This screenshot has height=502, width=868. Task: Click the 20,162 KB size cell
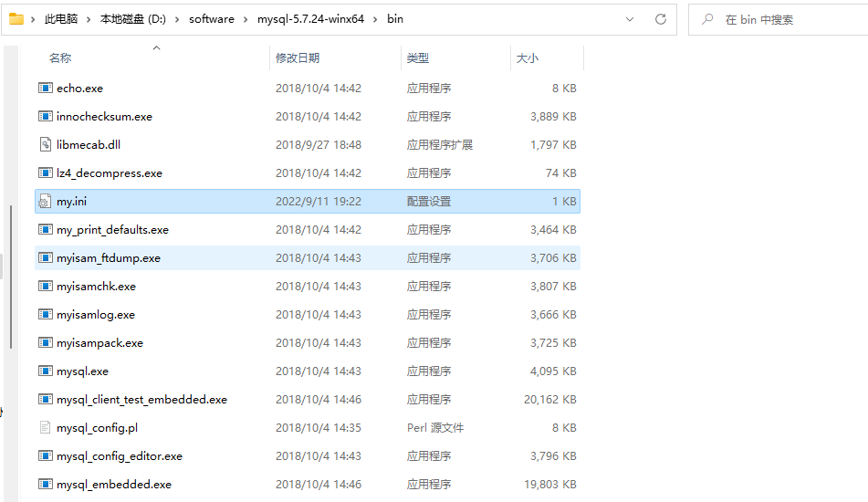pyautogui.click(x=550, y=399)
